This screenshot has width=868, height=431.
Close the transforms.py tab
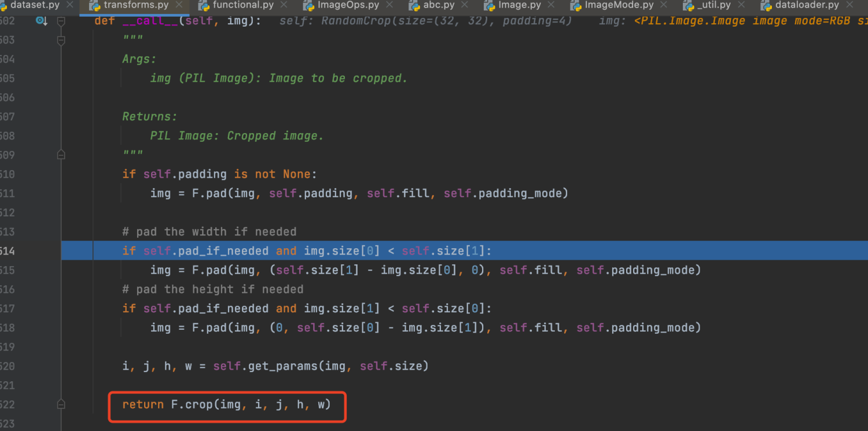click(179, 5)
